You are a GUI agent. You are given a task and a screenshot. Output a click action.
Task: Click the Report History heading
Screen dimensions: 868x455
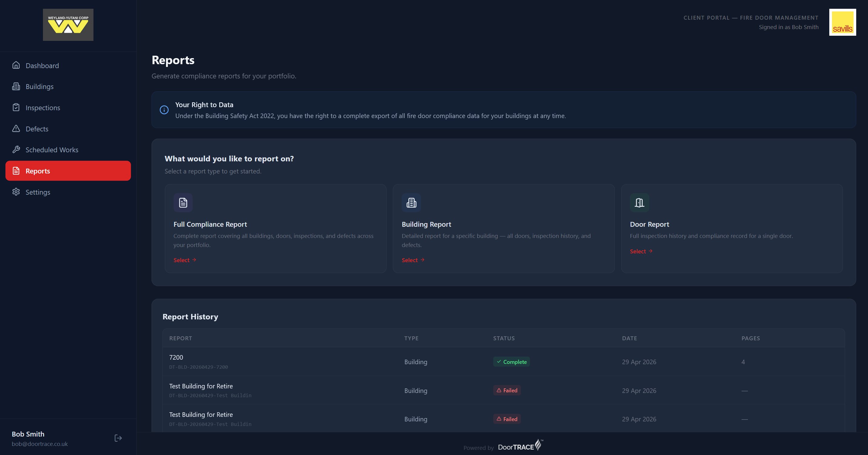click(190, 317)
